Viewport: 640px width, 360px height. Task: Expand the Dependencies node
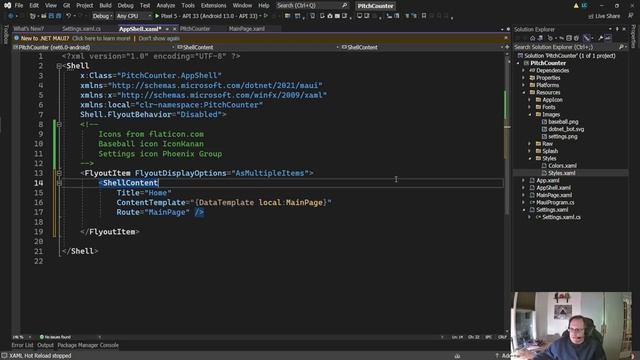pos(524,71)
